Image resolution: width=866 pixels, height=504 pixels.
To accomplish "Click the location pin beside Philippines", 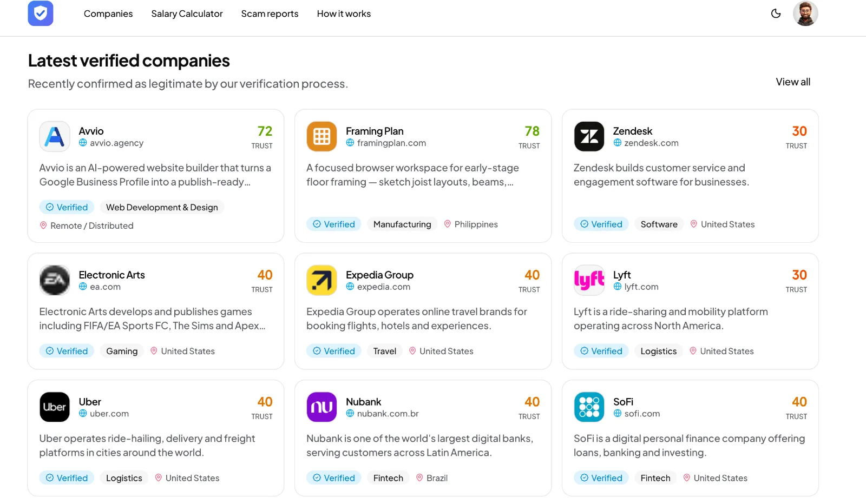I will point(448,224).
